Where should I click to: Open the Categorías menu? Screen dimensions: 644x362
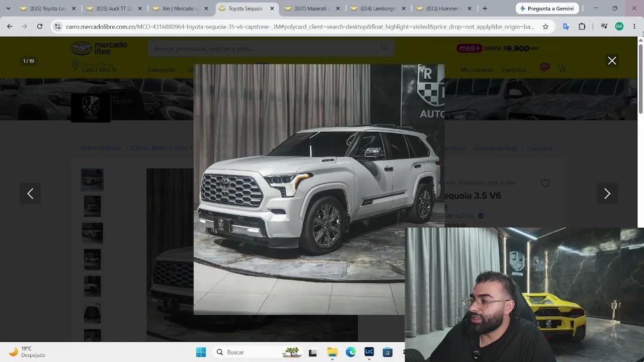tap(162, 70)
